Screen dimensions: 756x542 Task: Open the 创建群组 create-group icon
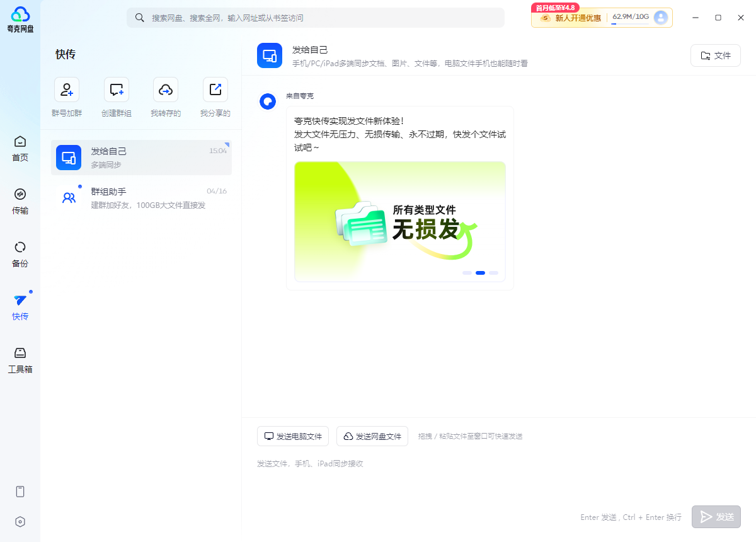click(116, 89)
